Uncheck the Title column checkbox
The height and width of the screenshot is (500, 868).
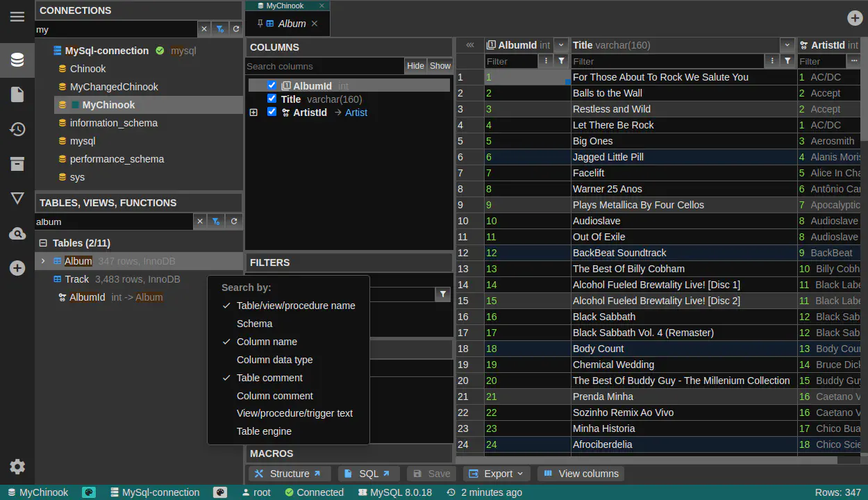(272, 99)
